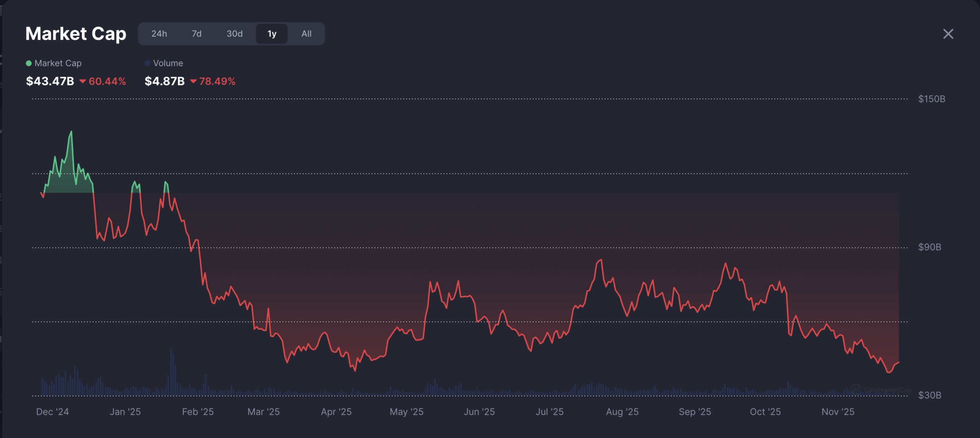The width and height of the screenshot is (980, 438).
Task: Show the All-time chart range
Action: pos(306,34)
